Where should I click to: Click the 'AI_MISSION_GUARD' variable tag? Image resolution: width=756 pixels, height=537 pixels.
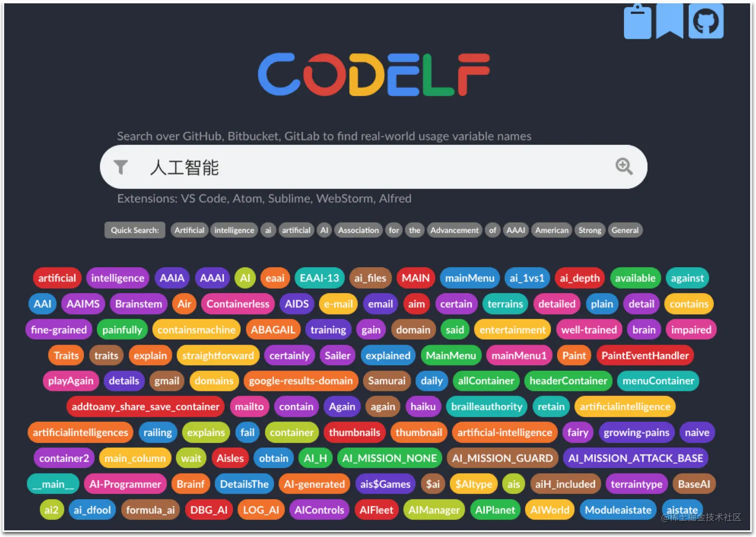point(502,458)
